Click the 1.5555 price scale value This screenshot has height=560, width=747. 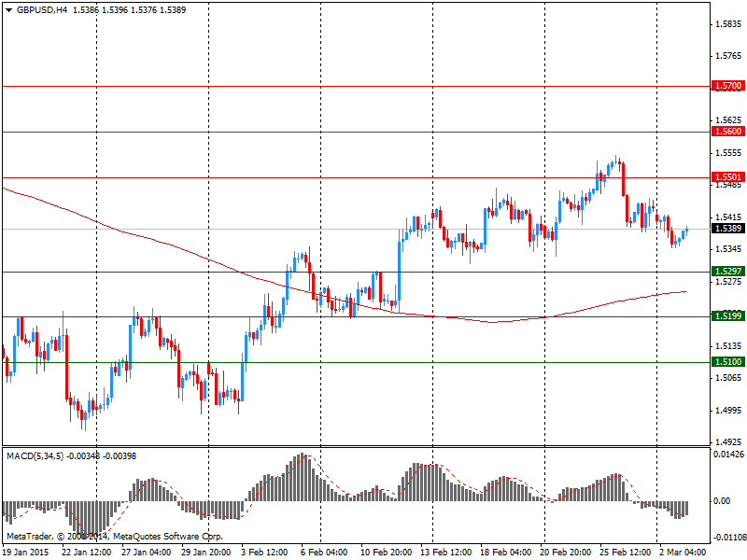[x=728, y=153]
